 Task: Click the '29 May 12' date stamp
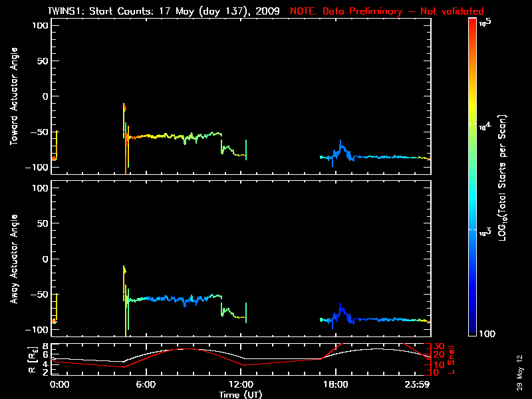click(519, 372)
